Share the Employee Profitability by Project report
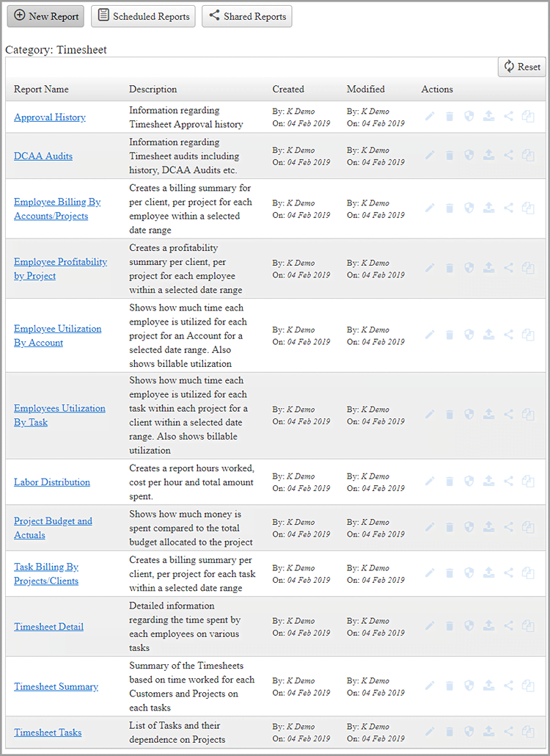550x756 pixels. click(508, 269)
